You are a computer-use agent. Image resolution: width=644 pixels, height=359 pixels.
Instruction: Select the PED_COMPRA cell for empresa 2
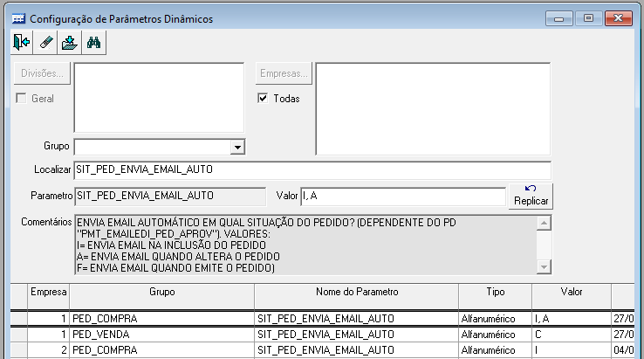161,350
